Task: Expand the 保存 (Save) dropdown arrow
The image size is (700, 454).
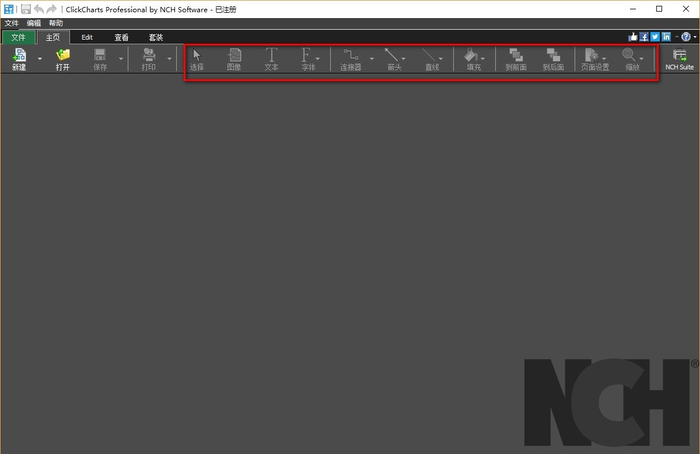Action: pyautogui.click(x=121, y=59)
